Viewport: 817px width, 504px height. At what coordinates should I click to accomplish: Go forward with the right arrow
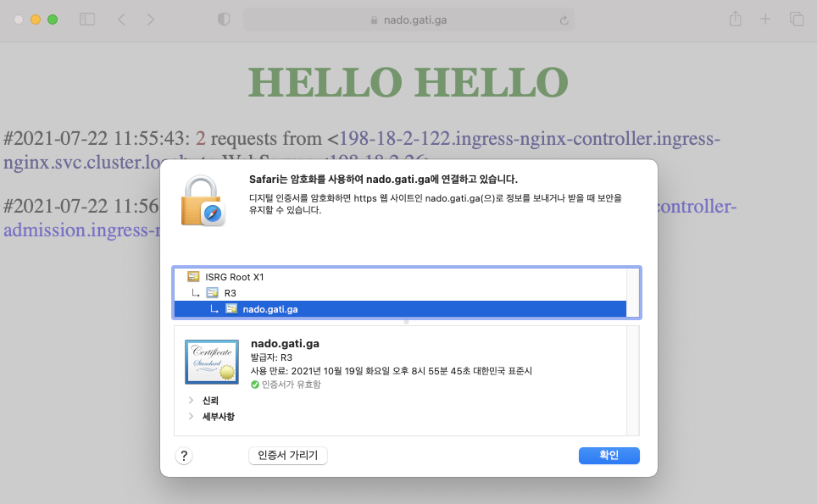[x=151, y=19]
